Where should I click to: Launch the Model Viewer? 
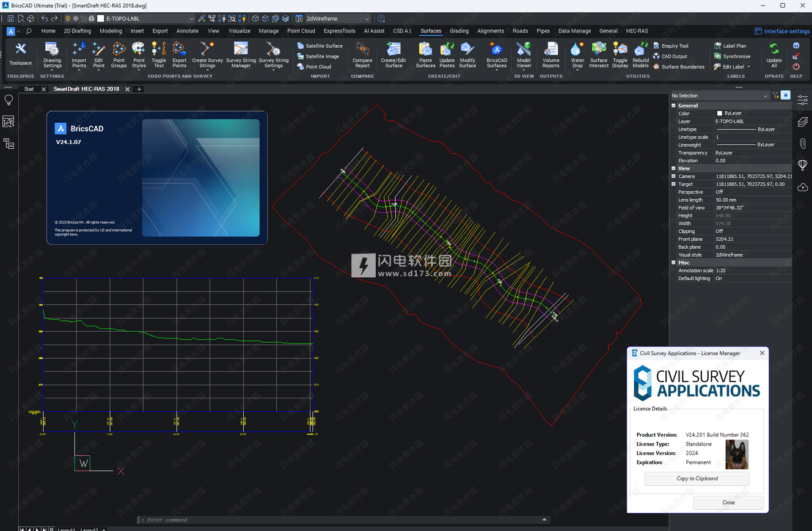524,55
